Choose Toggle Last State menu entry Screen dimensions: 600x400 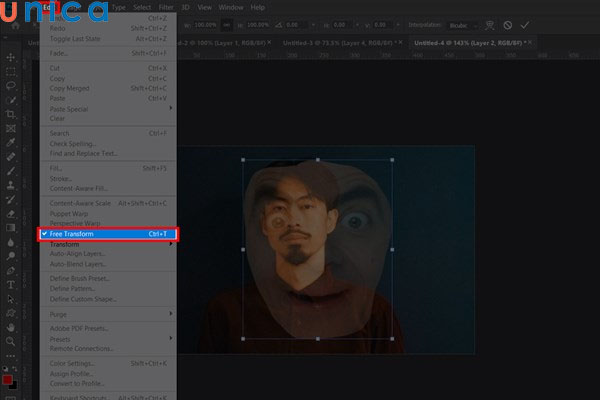(108, 39)
